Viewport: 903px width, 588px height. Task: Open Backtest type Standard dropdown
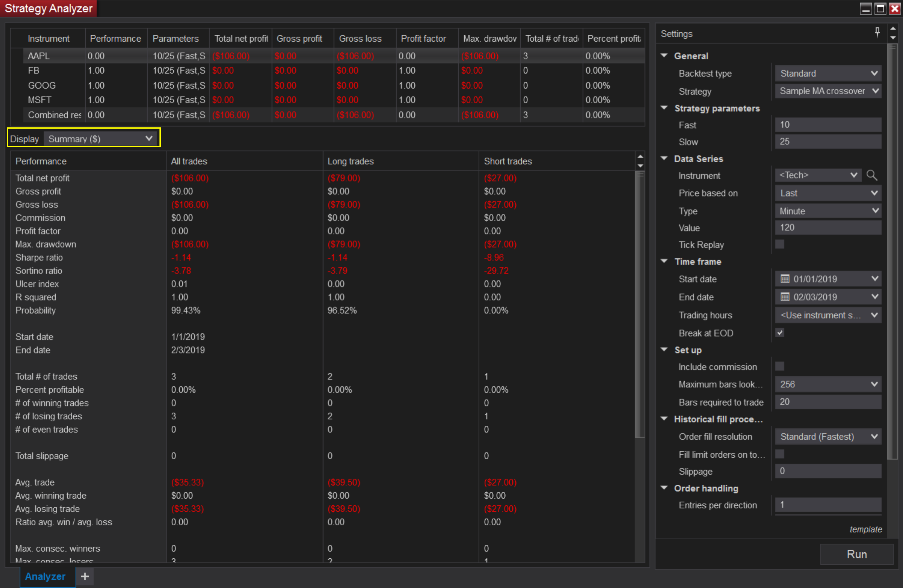(x=827, y=73)
